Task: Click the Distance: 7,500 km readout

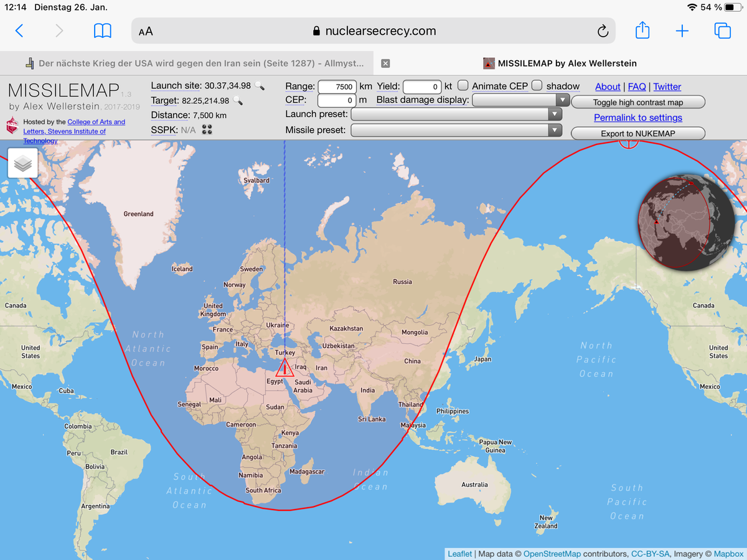Action: click(189, 115)
